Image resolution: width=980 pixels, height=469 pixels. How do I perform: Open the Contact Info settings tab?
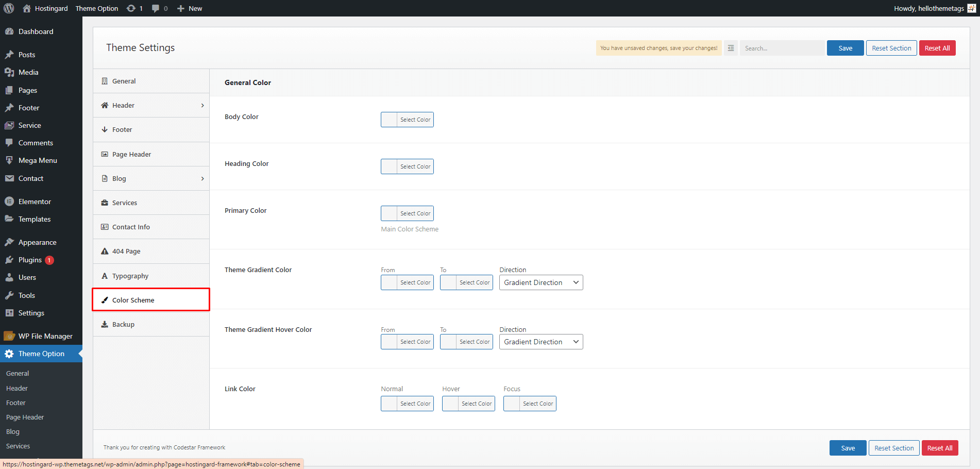pos(151,227)
